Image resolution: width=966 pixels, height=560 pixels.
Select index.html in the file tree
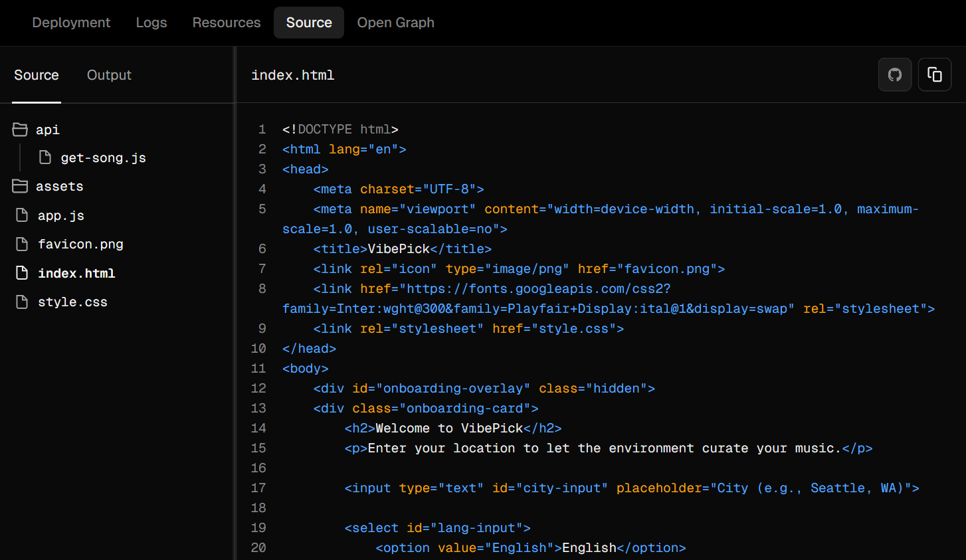tap(76, 273)
